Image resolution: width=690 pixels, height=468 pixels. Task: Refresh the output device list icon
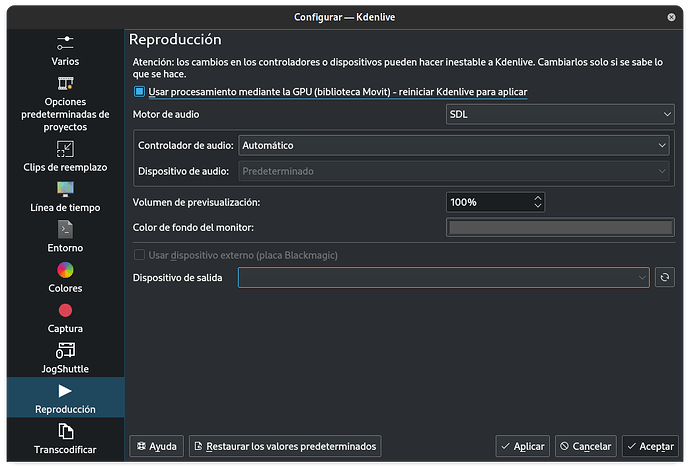coord(664,277)
